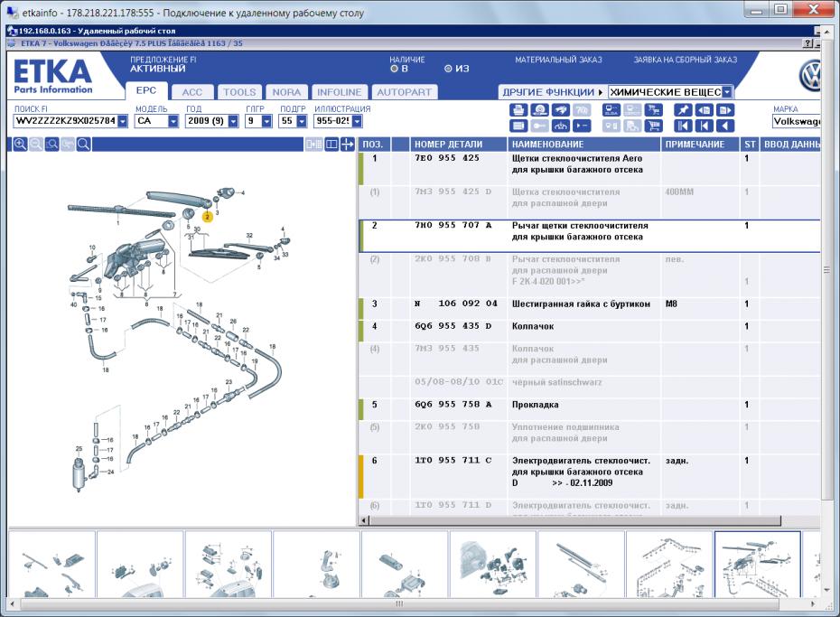Open the NORA tab
This screenshot has height=617, width=840.
point(286,92)
